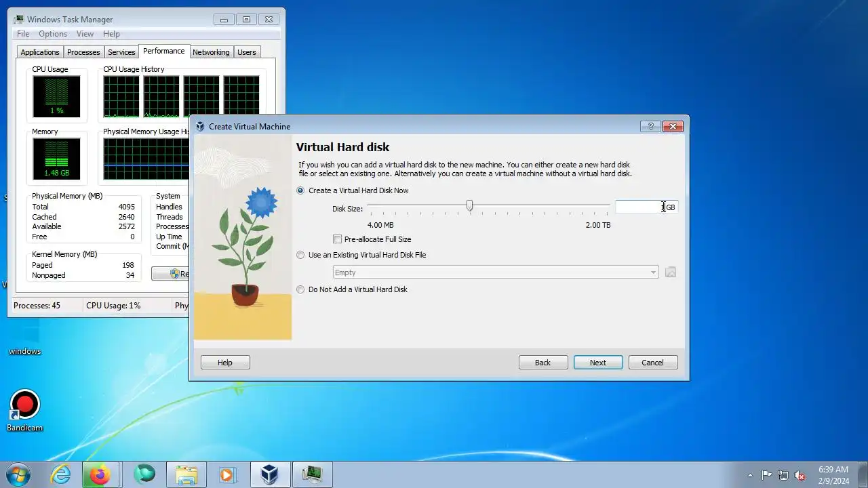
Task: Open Task Manager File menu
Action: [x=23, y=34]
